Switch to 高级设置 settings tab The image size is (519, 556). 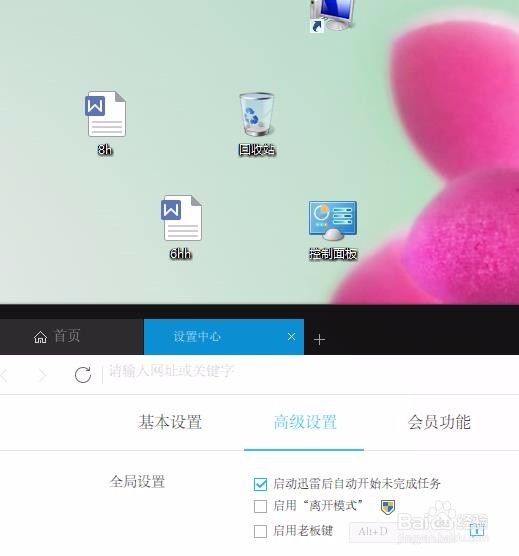click(305, 422)
